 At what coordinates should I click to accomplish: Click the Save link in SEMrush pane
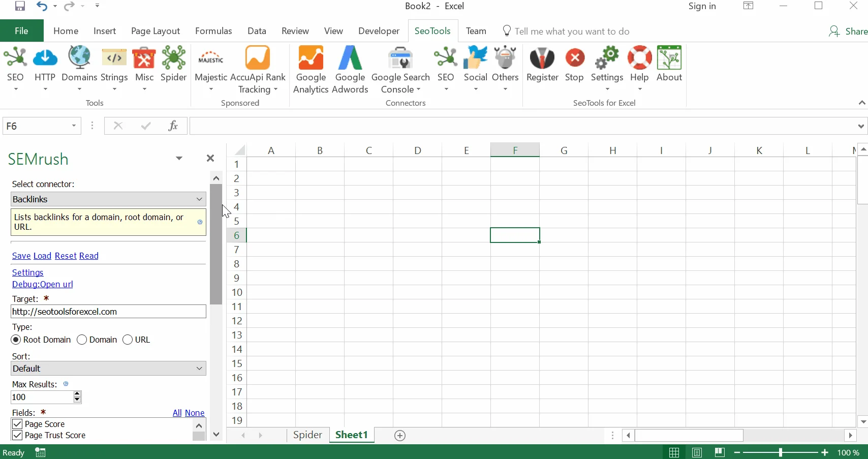click(x=21, y=256)
